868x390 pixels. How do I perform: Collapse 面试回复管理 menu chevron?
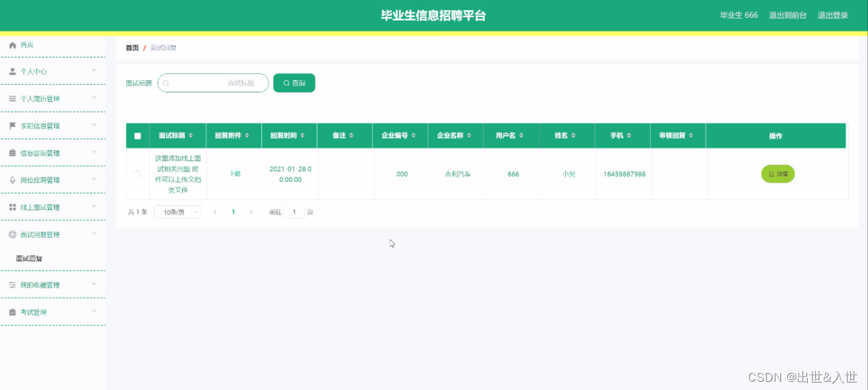[94, 234]
